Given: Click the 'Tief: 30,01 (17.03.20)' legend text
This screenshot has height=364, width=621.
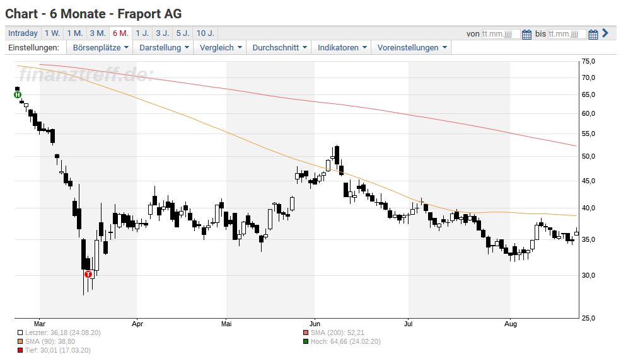Looking at the screenshot, I should (x=58, y=350).
